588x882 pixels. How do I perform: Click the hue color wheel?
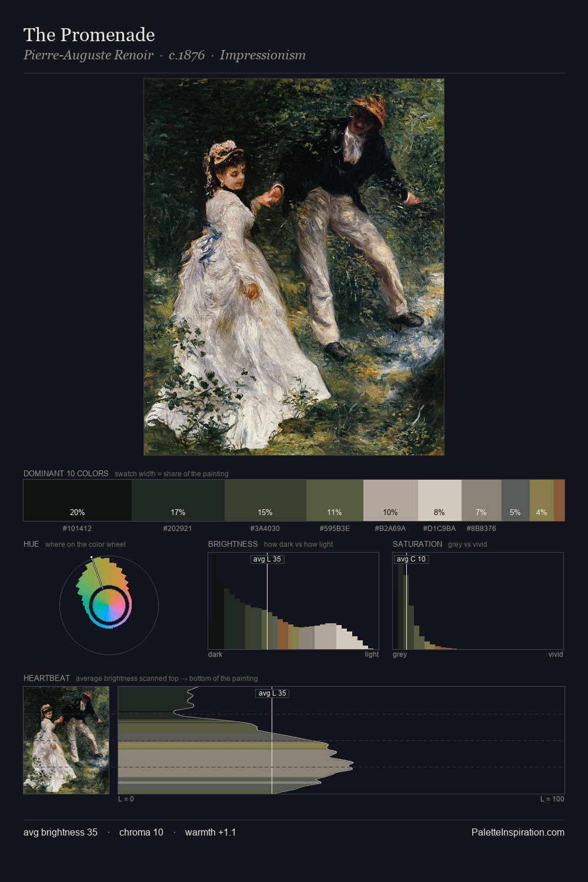(109, 605)
